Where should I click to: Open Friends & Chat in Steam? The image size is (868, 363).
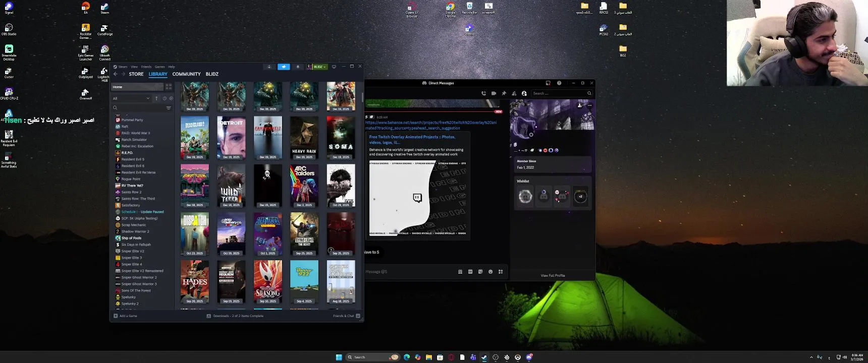(x=346, y=316)
